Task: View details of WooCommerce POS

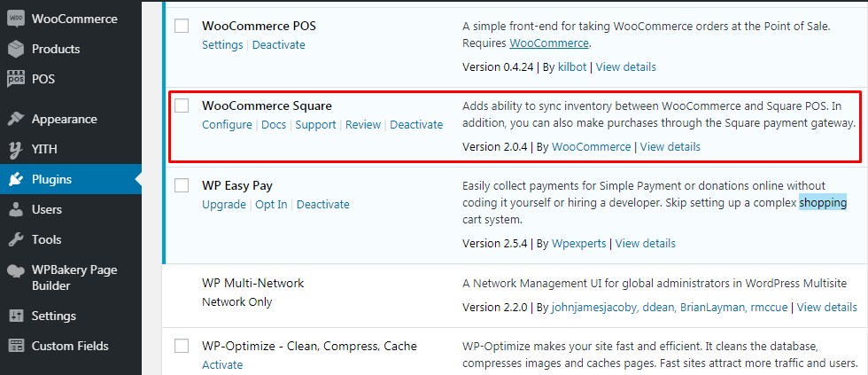Action: coord(626,67)
